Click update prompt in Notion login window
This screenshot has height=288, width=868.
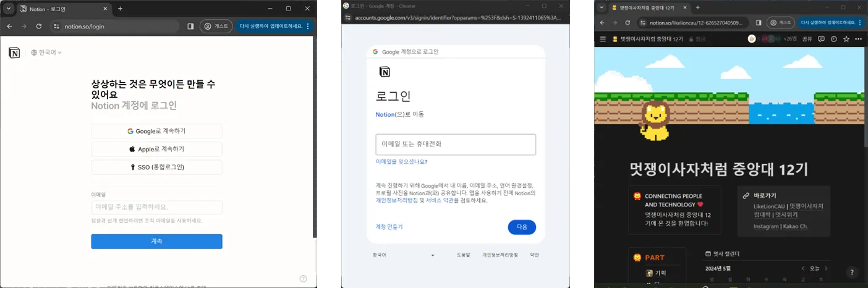(272, 27)
